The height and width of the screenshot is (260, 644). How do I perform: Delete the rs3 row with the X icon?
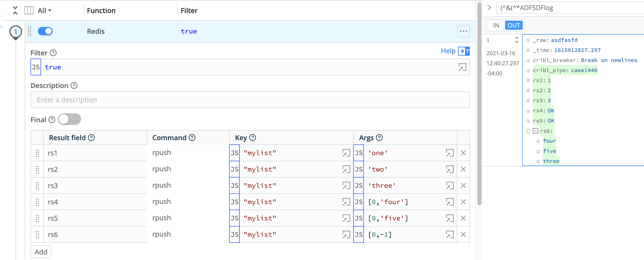[463, 185]
